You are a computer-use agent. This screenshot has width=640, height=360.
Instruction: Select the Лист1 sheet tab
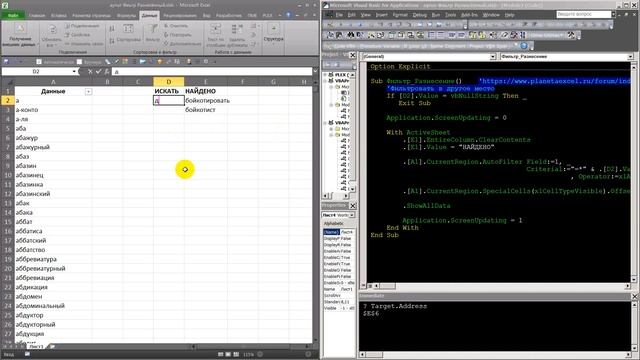36,347
